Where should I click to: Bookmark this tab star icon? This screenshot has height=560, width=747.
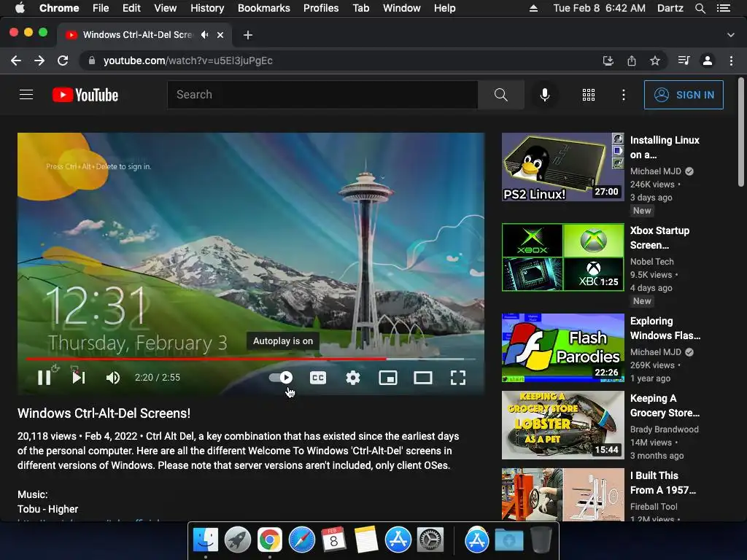pos(655,61)
